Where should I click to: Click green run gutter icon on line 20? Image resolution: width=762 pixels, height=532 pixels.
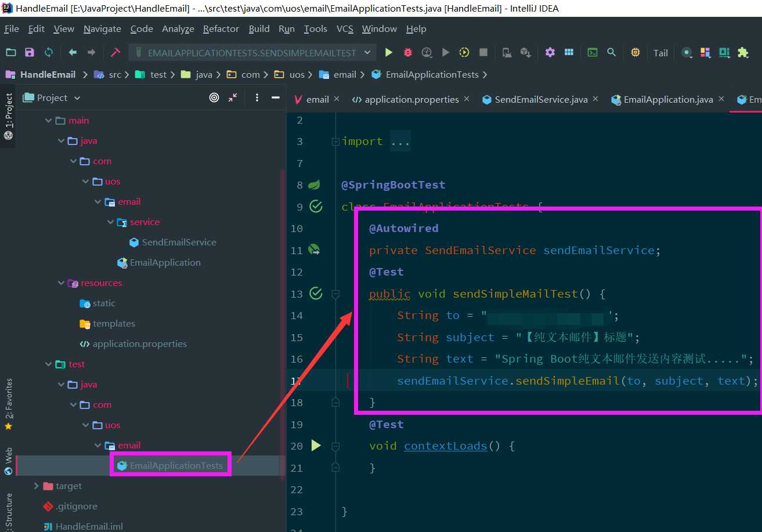316,446
